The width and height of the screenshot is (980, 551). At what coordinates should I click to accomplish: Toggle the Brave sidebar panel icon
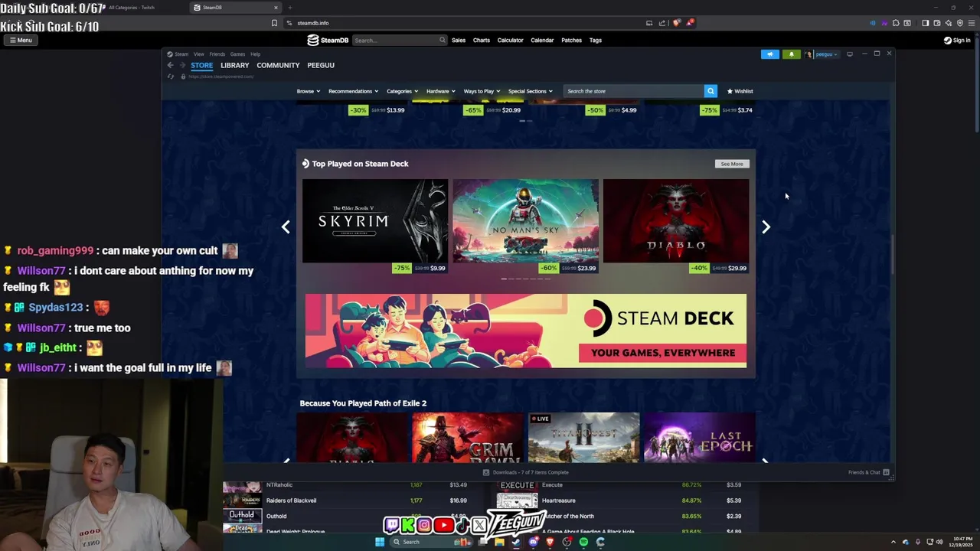click(x=925, y=23)
